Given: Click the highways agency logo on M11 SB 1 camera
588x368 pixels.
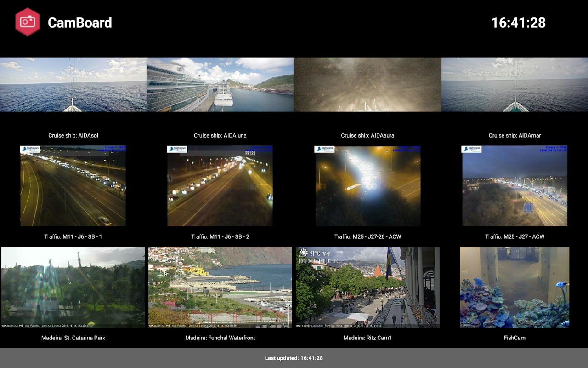Looking at the screenshot, I should coord(30,149).
